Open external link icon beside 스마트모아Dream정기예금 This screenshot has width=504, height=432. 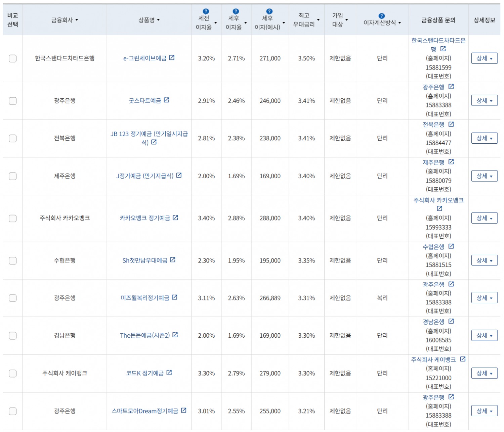(x=183, y=411)
